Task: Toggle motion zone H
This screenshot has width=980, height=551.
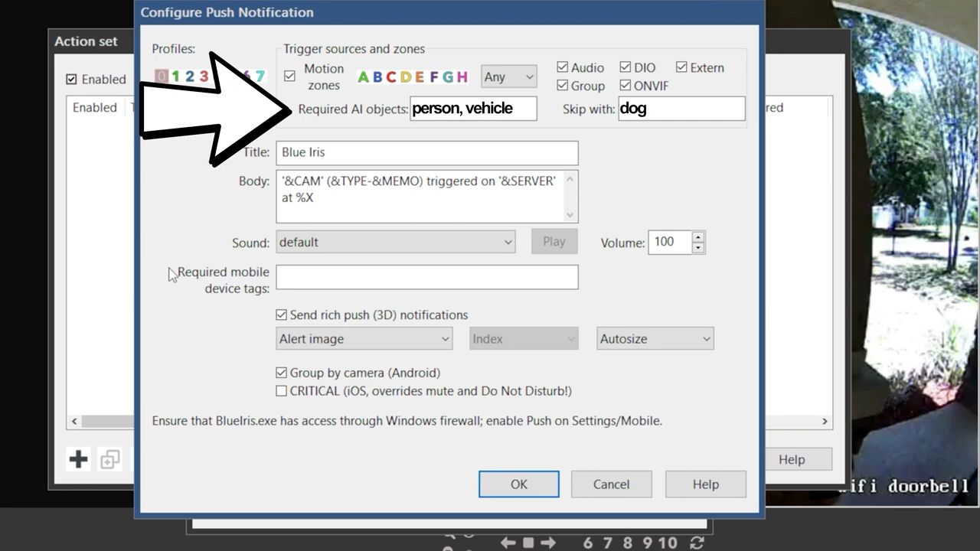Action: (x=462, y=77)
